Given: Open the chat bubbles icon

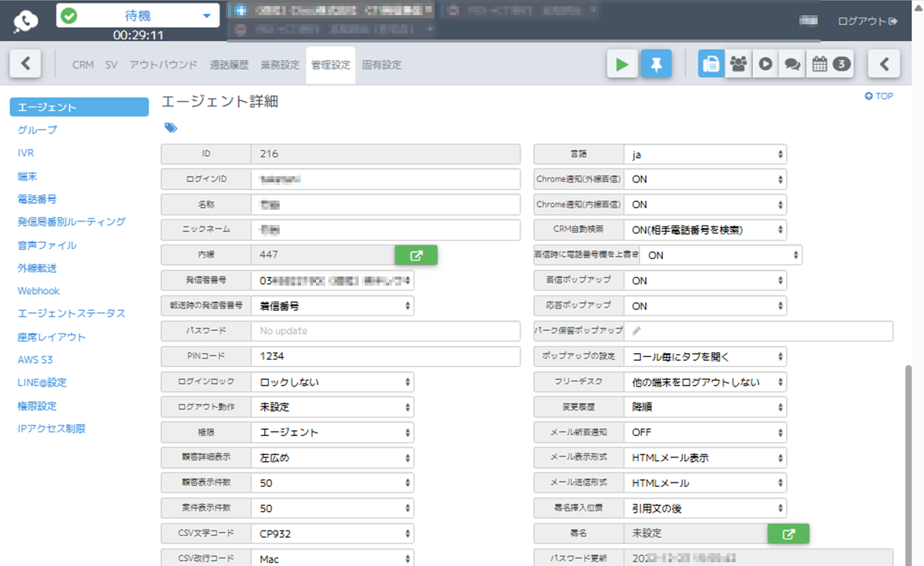Looking at the screenshot, I should pyautogui.click(x=792, y=64).
